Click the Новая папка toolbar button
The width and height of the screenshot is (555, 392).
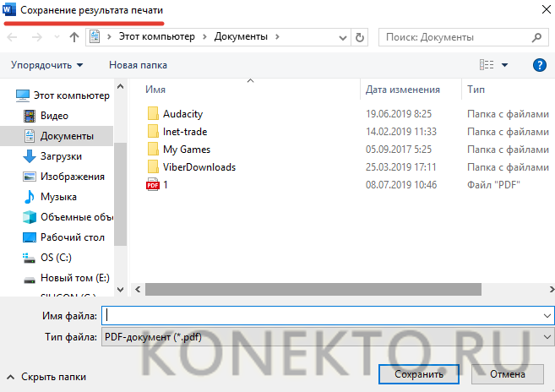(138, 65)
